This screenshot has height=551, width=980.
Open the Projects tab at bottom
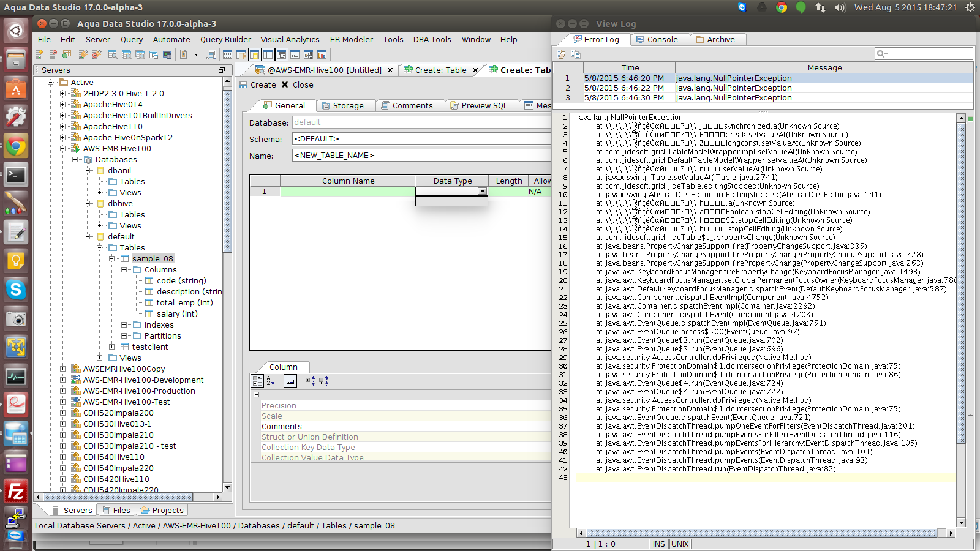(162, 511)
